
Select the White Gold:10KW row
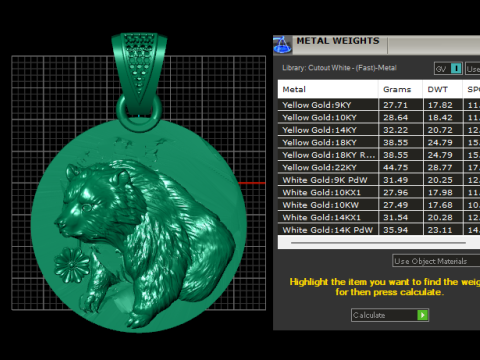379,205
